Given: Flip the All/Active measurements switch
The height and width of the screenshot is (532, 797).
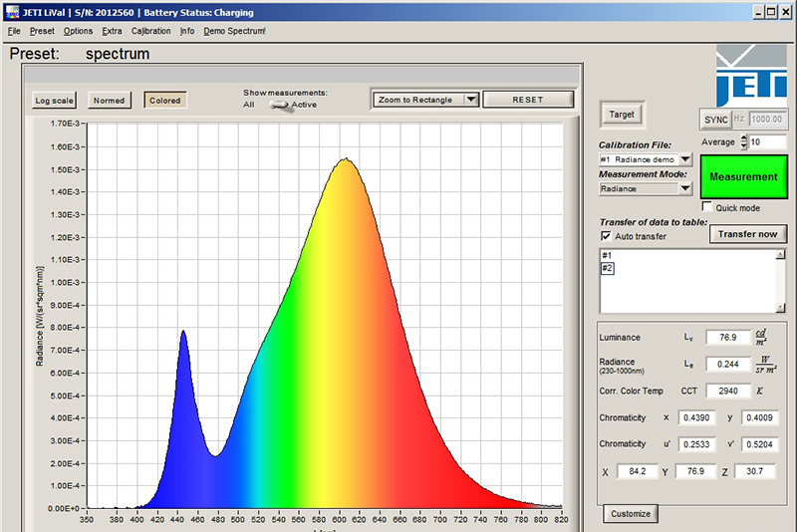Looking at the screenshot, I should click(x=279, y=105).
